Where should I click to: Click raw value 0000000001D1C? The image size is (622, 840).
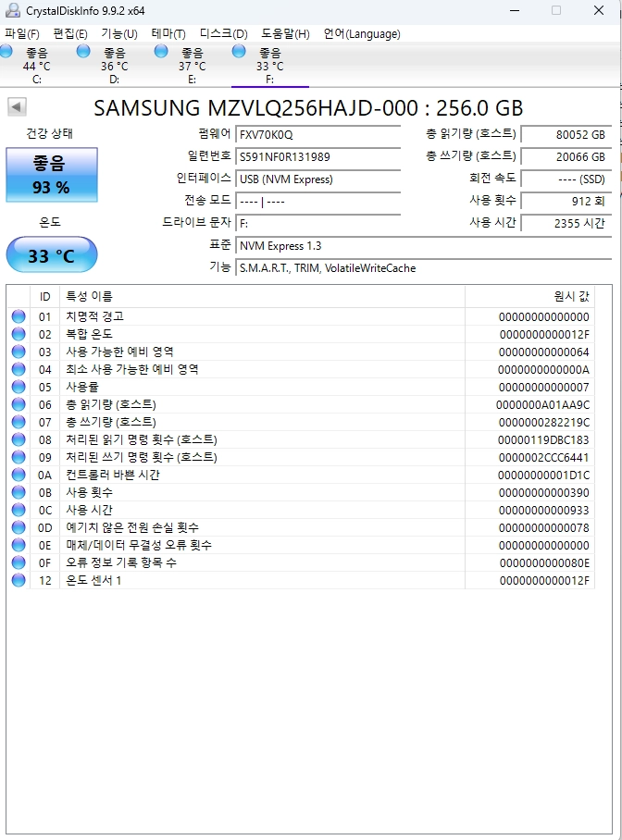click(x=543, y=476)
